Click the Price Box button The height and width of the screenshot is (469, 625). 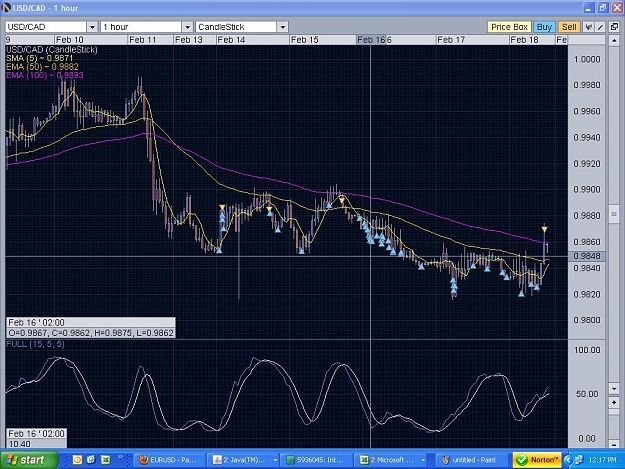click(x=509, y=27)
